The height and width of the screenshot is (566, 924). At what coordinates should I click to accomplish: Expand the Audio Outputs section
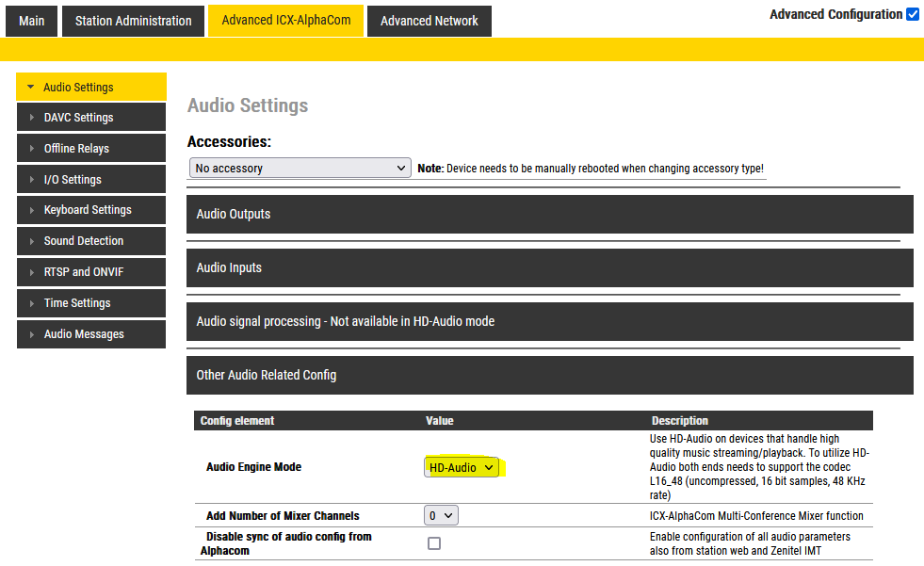click(549, 214)
